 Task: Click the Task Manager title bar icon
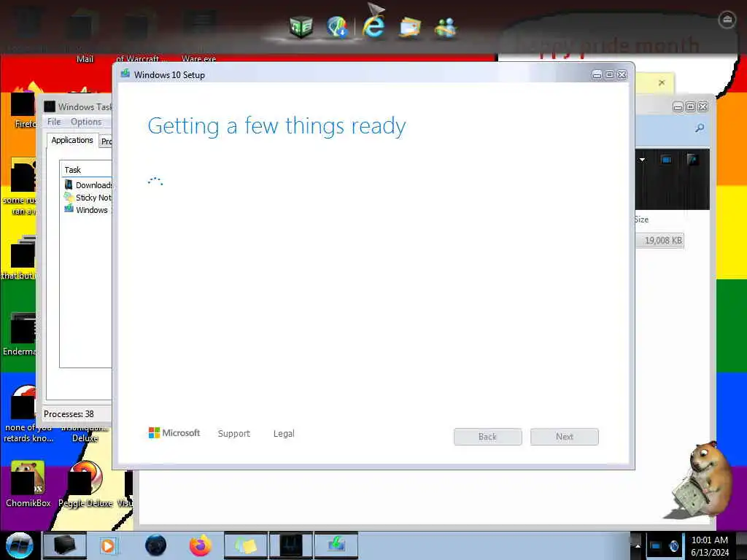tap(50, 106)
